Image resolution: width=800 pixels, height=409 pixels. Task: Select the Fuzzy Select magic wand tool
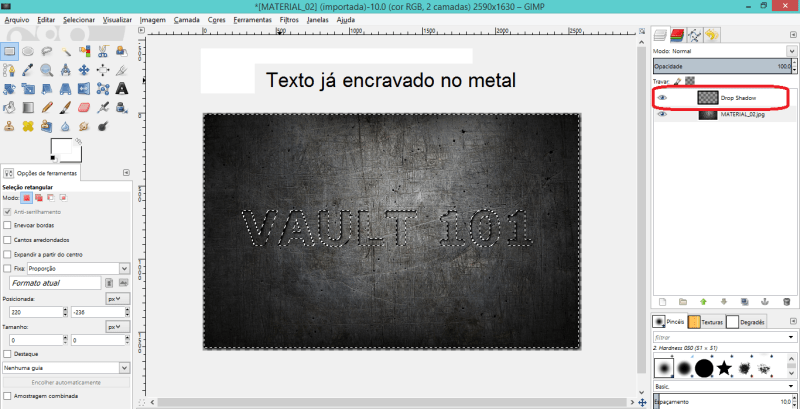66,51
